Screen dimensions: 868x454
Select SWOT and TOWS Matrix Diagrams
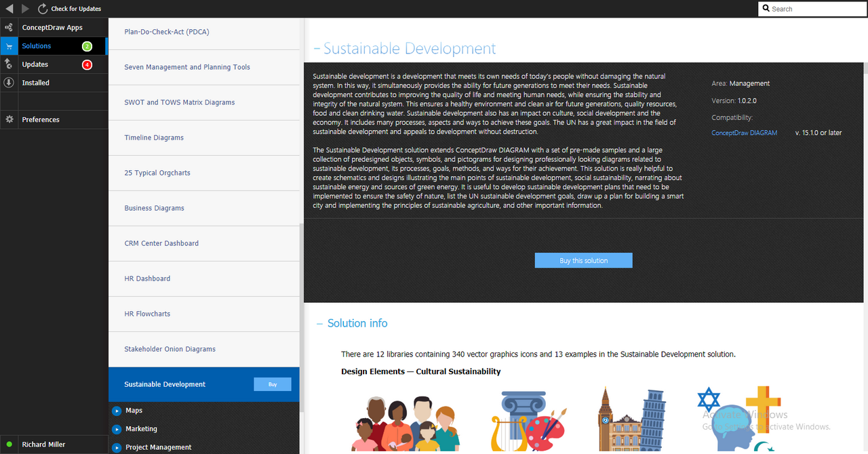click(204, 102)
